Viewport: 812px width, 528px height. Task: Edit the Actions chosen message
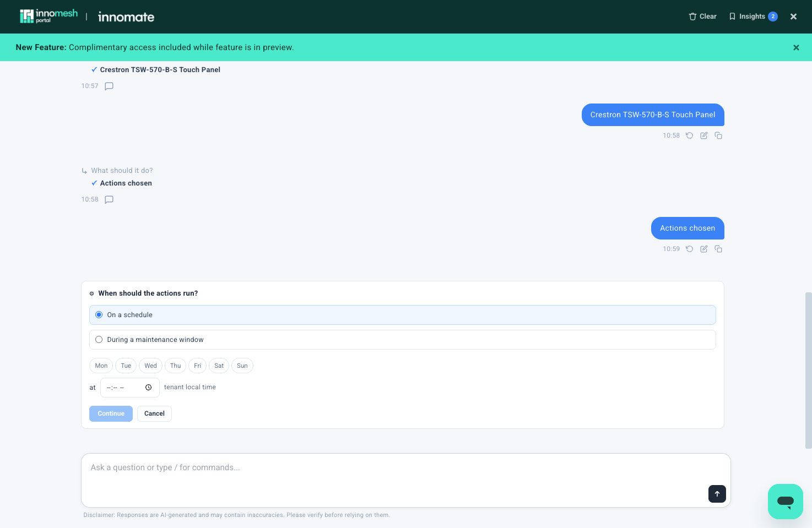click(x=704, y=249)
